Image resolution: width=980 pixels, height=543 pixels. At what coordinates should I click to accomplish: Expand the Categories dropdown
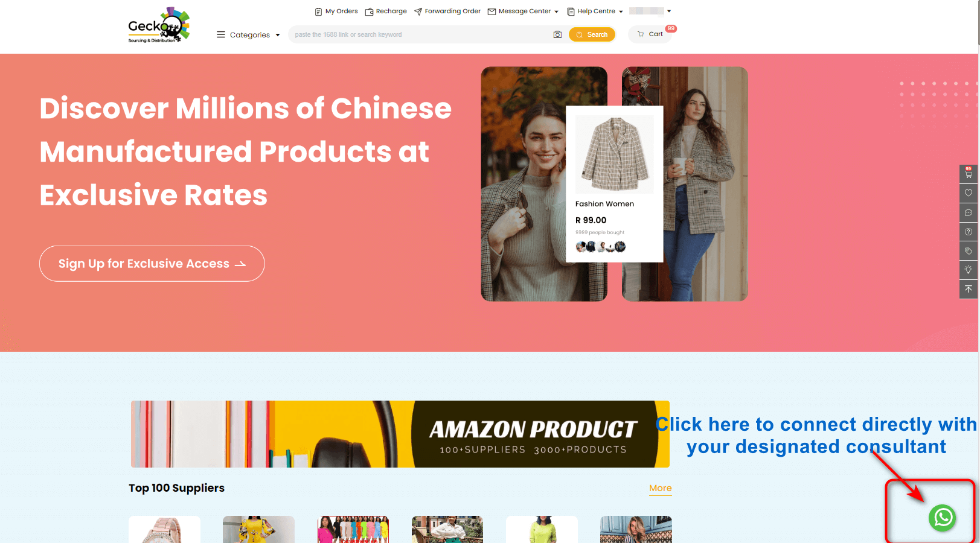click(x=249, y=35)
